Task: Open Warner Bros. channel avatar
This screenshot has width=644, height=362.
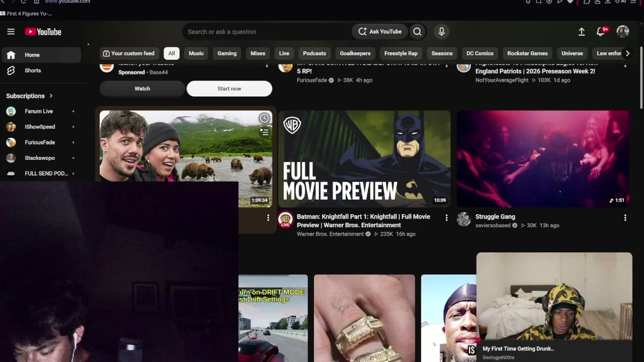Action: (285, 220)
